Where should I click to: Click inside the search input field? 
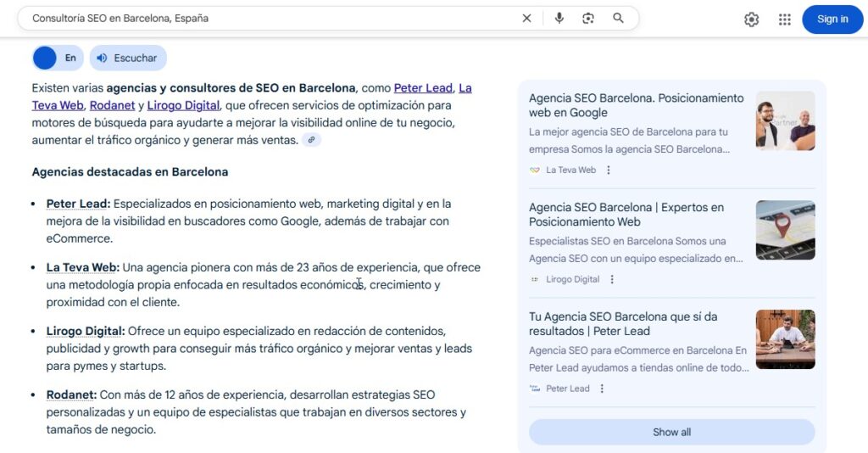point(254,19)
